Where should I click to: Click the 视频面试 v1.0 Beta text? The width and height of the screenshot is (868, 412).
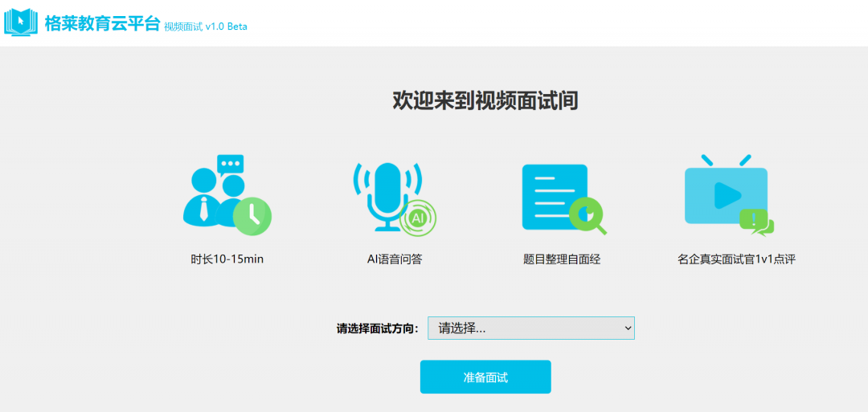(x=206, y=27)
